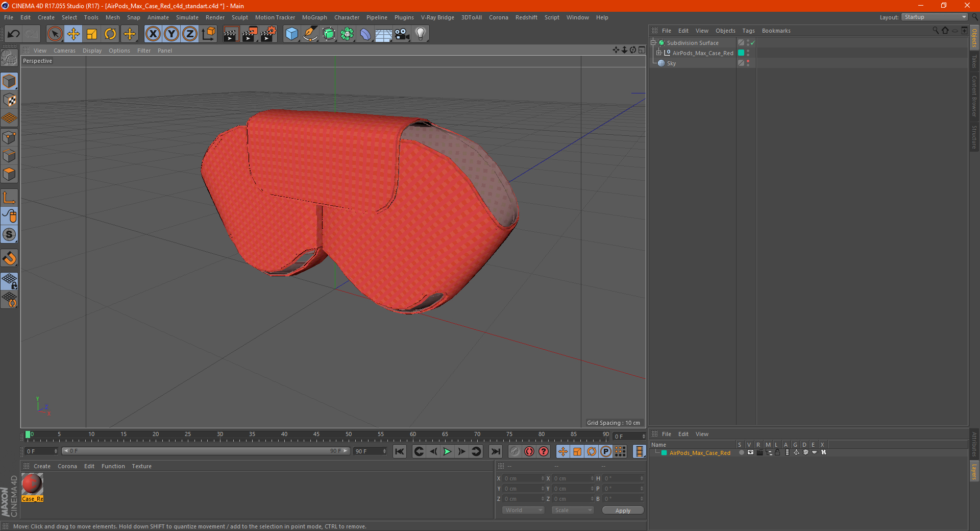Add a Camera object
The height and width of the screenshot is (531, 980).
pos(402,34)
